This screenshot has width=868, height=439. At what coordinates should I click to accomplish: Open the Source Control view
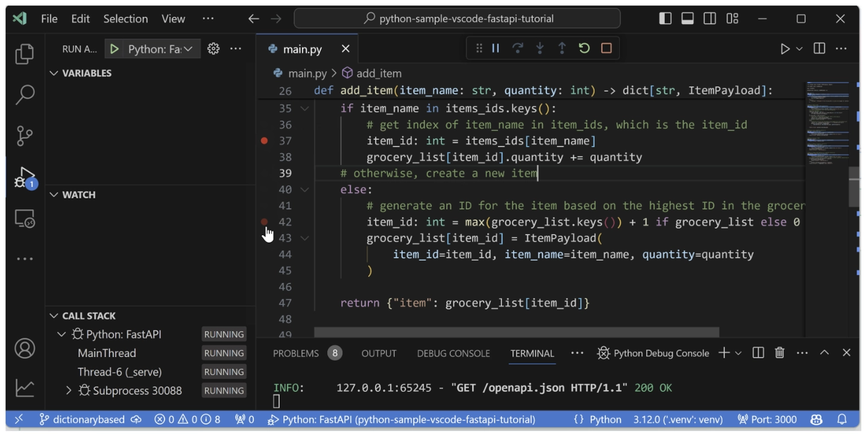24,135
